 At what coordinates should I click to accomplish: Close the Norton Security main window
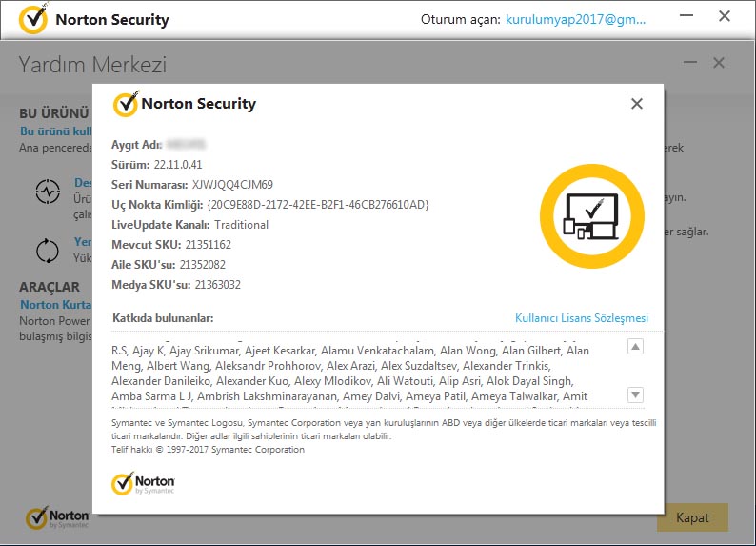[x=725, y=16]
